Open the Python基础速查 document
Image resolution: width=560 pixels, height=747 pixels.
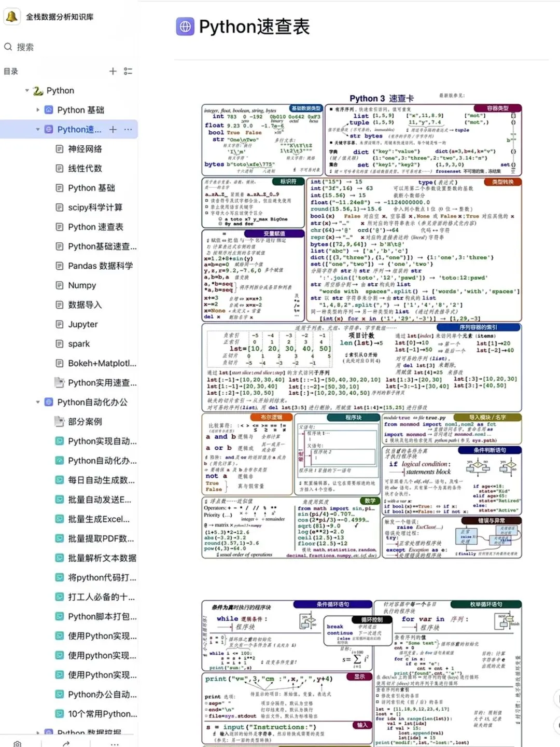click(x=102, y=246)
